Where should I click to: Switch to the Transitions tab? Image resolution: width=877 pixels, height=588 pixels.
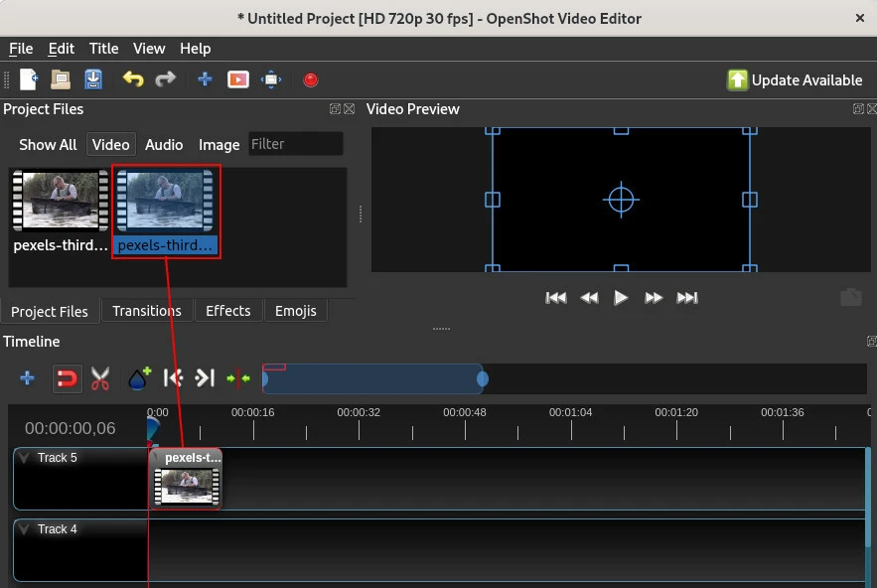tap(147, 311)
